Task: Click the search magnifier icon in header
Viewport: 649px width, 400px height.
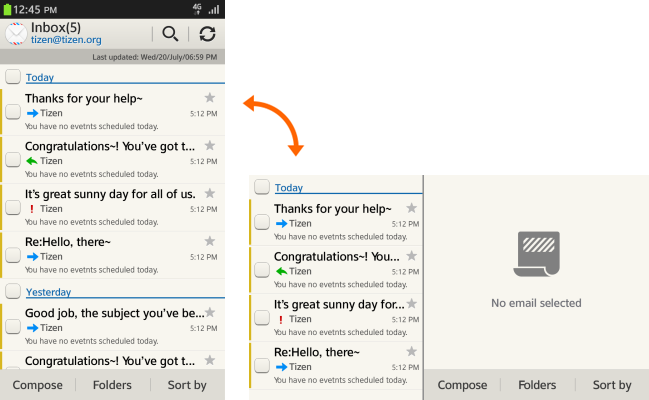Action: [170, 34]
